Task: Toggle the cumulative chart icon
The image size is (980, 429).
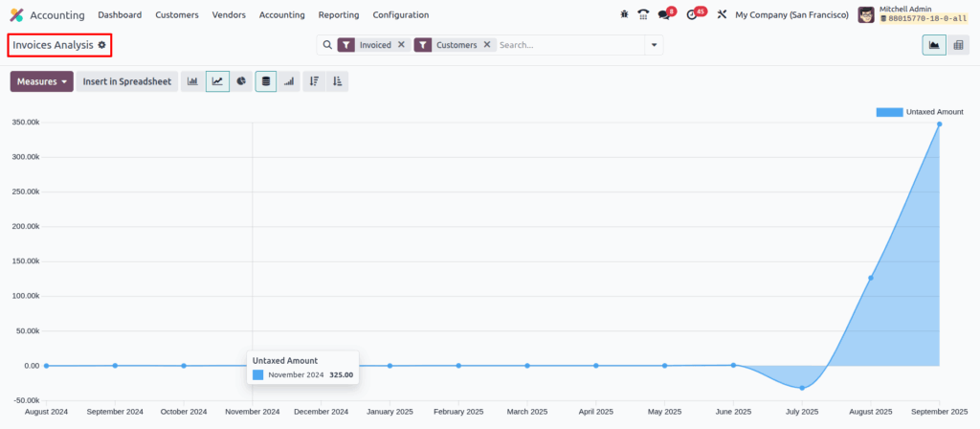Action: [x=289, y=81]
